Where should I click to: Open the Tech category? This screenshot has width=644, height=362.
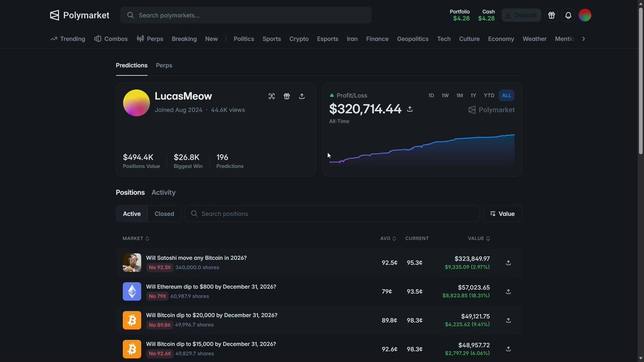(x=444, y=39)
